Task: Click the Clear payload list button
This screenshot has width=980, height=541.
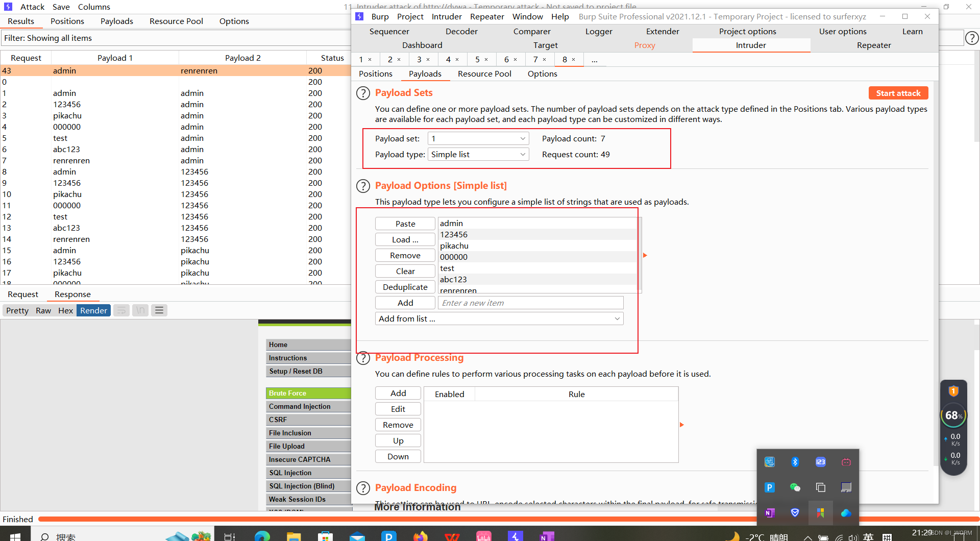Action: pyautogui.click(x=405, y=272)
